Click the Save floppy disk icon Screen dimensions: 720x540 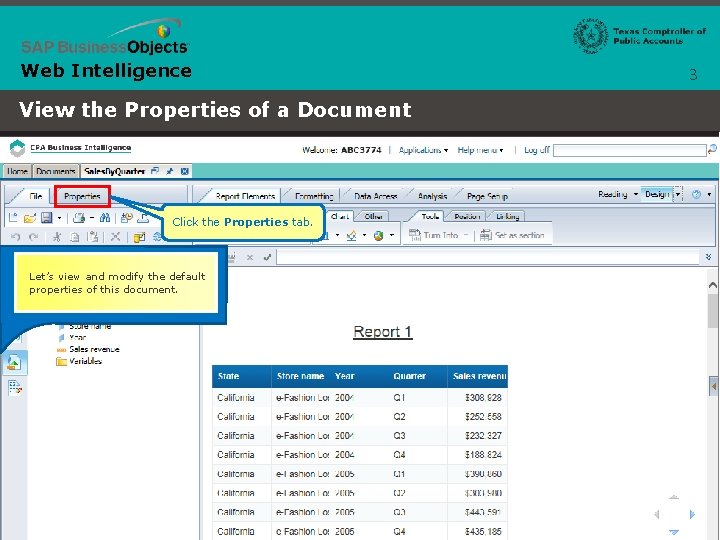click(x=46, y=218)
